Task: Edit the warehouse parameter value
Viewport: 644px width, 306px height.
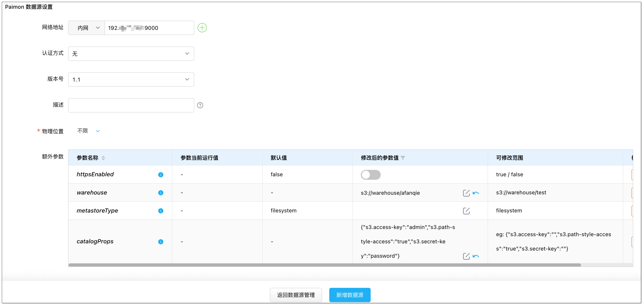Action: 466,193
